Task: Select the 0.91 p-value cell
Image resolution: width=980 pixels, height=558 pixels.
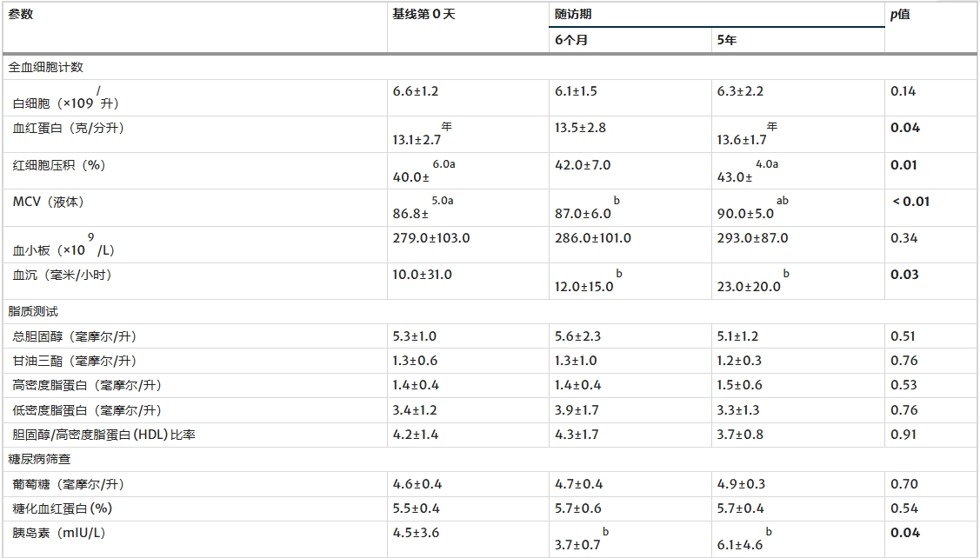Action: click(903, 435)
